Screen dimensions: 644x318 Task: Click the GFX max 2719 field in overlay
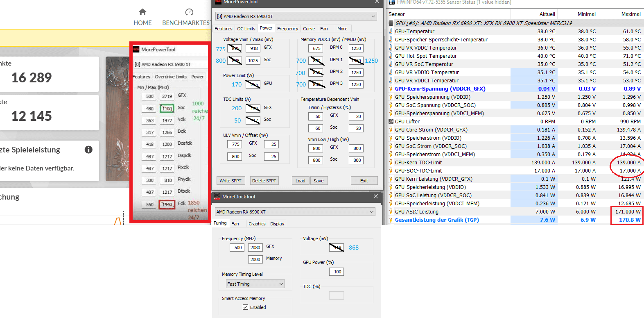(x=167, y=96)
